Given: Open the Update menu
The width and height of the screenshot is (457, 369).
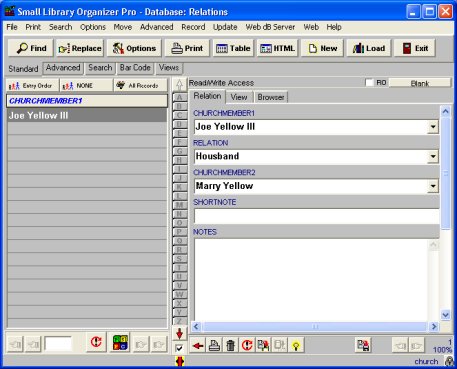Looking at the screenshot, I should tap(225, 27).
